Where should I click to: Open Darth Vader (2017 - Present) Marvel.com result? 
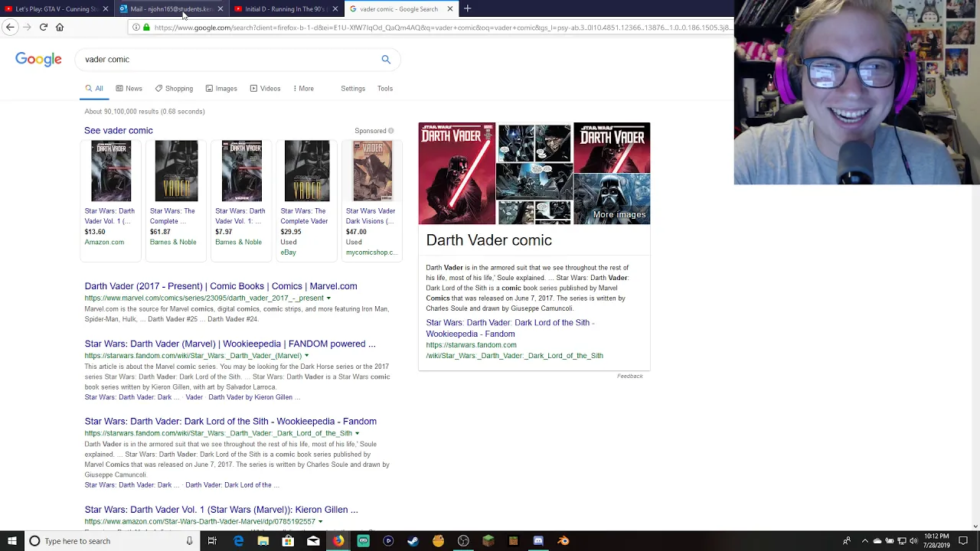point(220,286)
